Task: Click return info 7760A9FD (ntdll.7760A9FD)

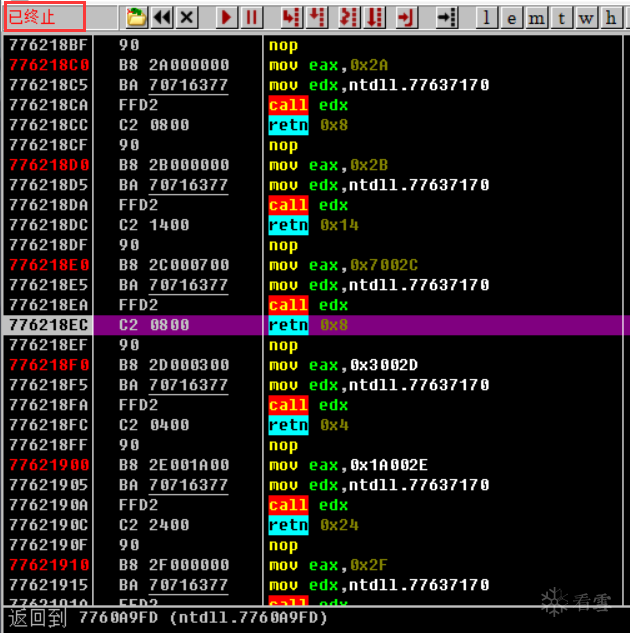Action: point(203,618)
